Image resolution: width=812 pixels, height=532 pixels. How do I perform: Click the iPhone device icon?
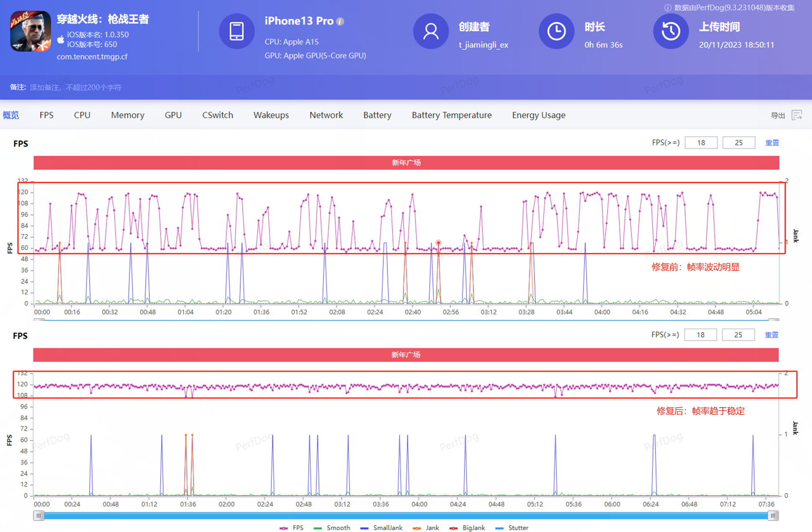237,31
